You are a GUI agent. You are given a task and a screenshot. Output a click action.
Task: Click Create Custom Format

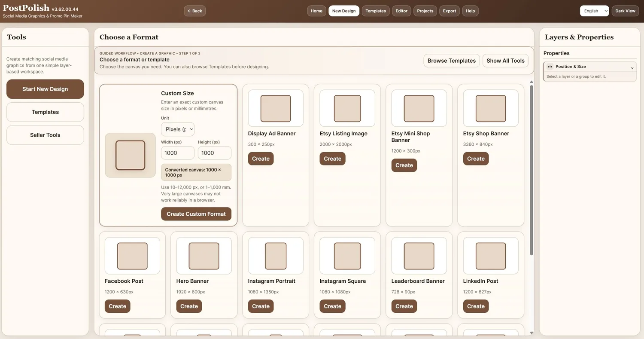pyautogui.click(x=196, y=214)
